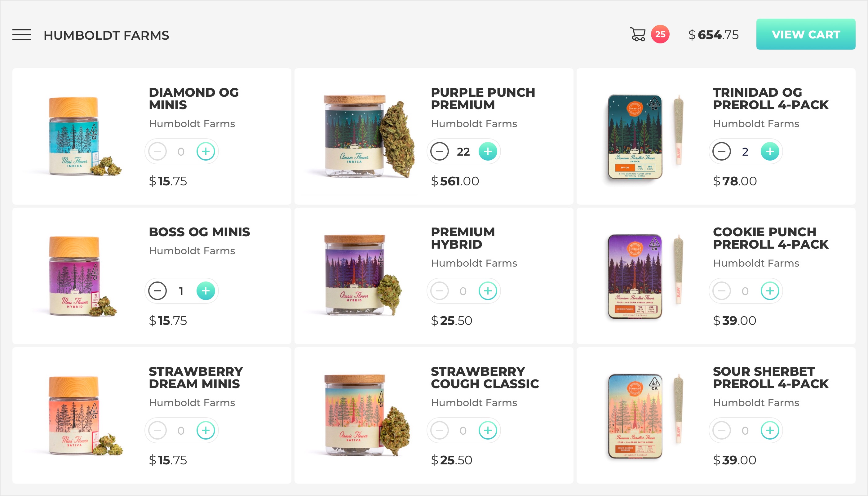868x496 pixels.
Task: Remove one Boss OG Minis
Action: [x=157, y=291]
